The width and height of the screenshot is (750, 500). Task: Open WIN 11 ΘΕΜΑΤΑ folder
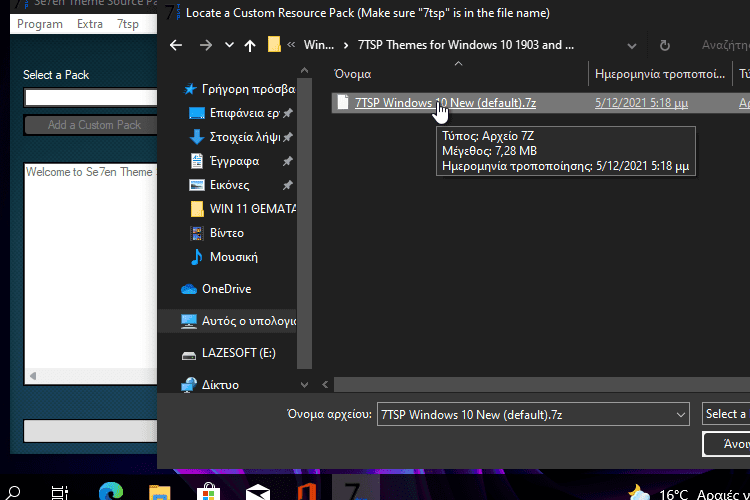pos(243,209)
